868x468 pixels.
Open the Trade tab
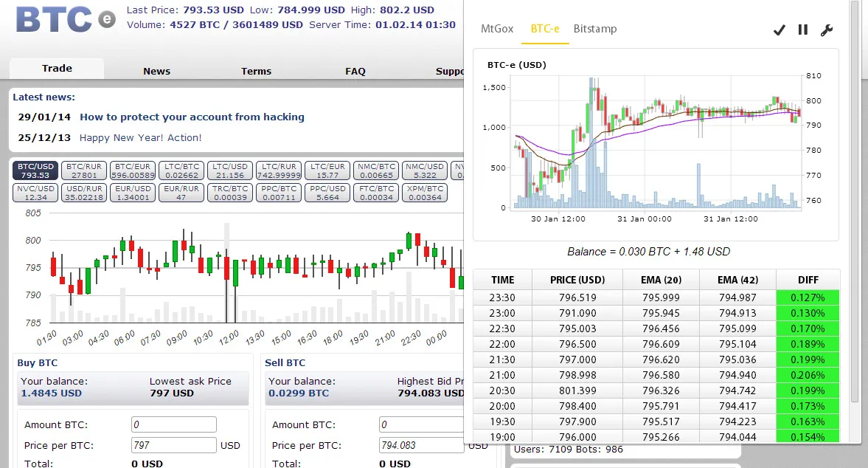(57, 68)
